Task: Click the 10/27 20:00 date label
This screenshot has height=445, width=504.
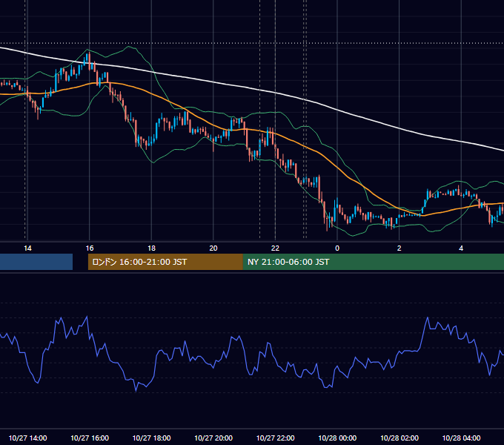Action: (x=213, y=438)
